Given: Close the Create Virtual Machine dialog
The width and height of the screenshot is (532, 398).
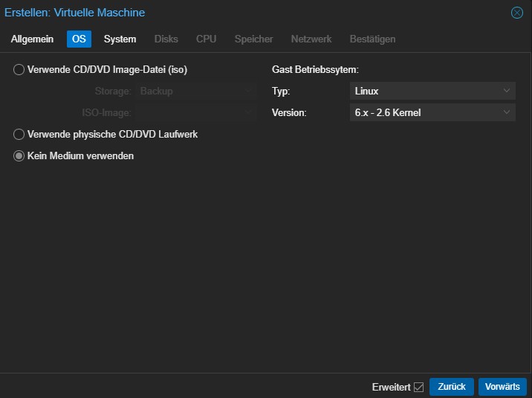Looking at the screenshot, I should coord(516,13).
